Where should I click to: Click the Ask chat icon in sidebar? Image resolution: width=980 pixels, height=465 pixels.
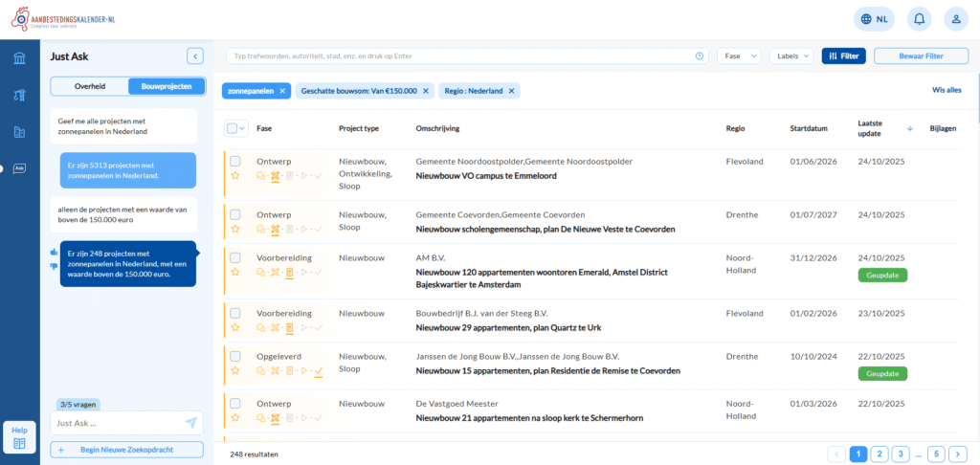point(19,167)
